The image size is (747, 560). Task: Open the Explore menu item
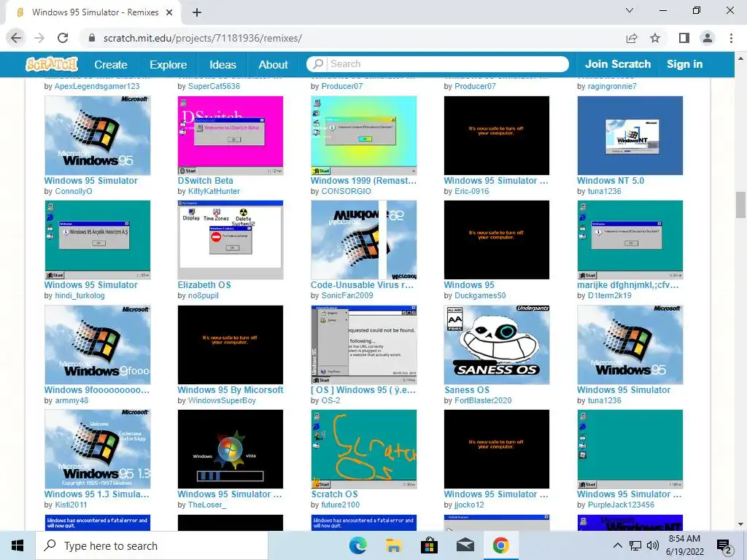169,64
